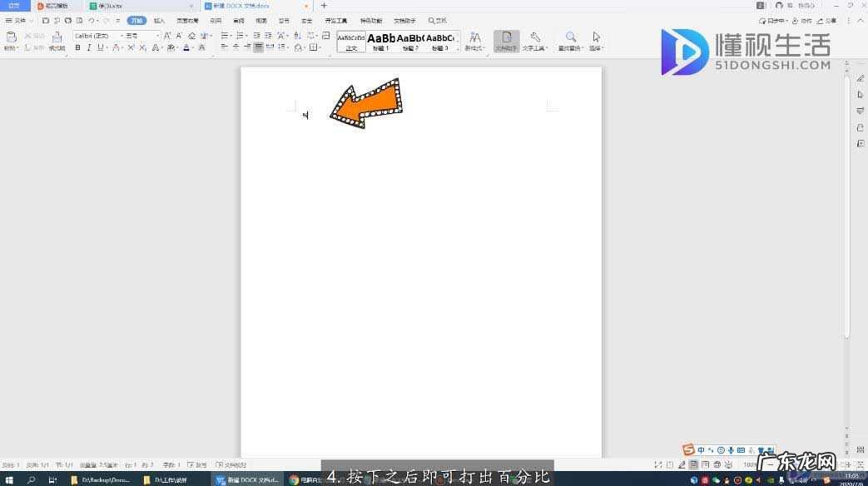868x486 pixels.
Task: Click the Paste icon in the ribbon
Action: (x=11, y=37)
